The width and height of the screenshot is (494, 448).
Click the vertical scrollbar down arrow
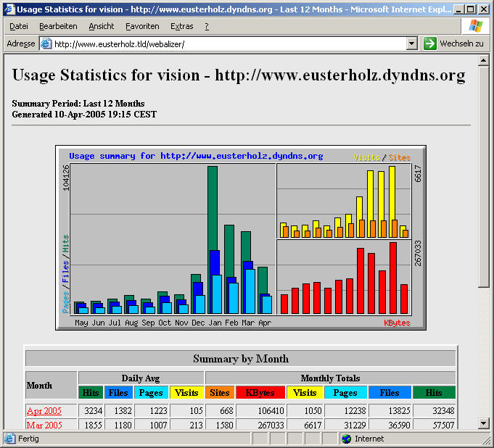tap(484, 423)
